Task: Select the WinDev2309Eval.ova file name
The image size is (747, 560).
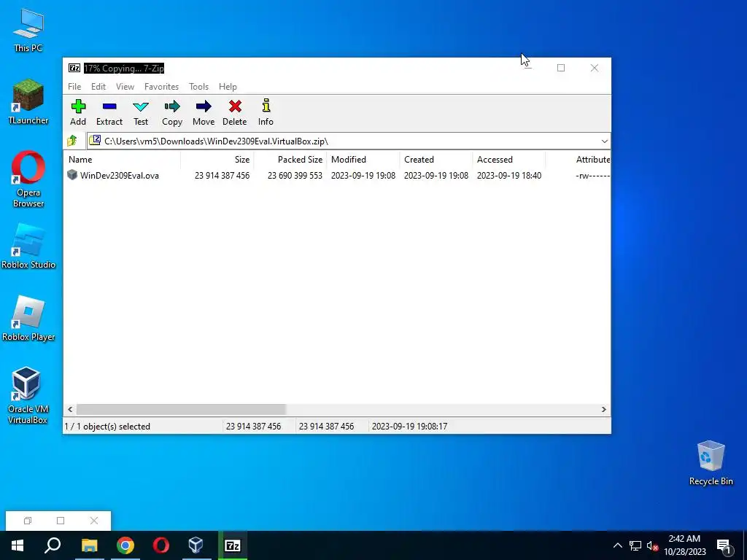Action: pos(120,175)
